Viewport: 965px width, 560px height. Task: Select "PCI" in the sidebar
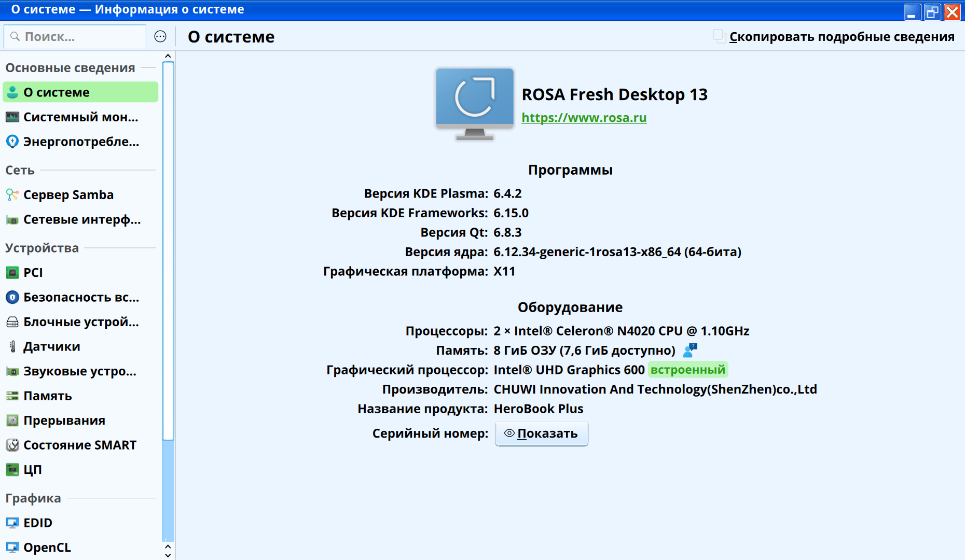coord(80,273)
